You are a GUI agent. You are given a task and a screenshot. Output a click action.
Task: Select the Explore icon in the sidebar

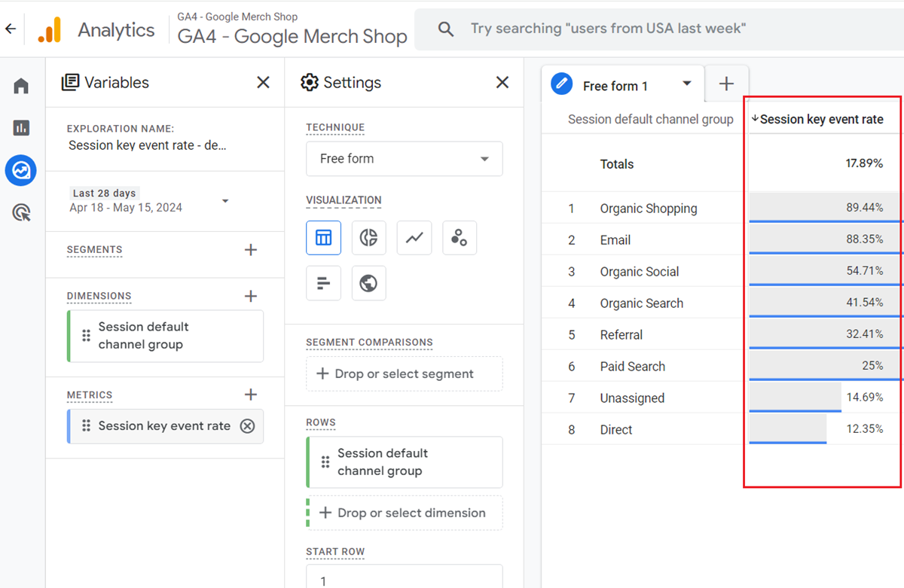[20, 170]
